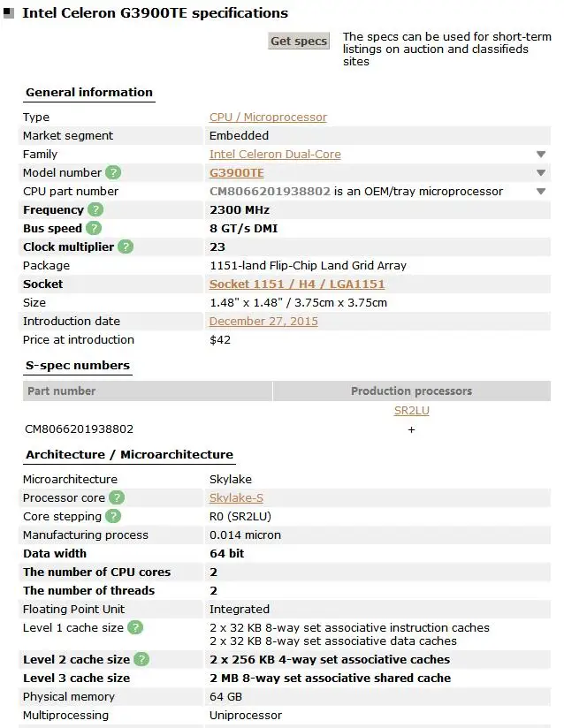Open help for Level 1 cache size
564x728 pixels.
coord(135,628)
